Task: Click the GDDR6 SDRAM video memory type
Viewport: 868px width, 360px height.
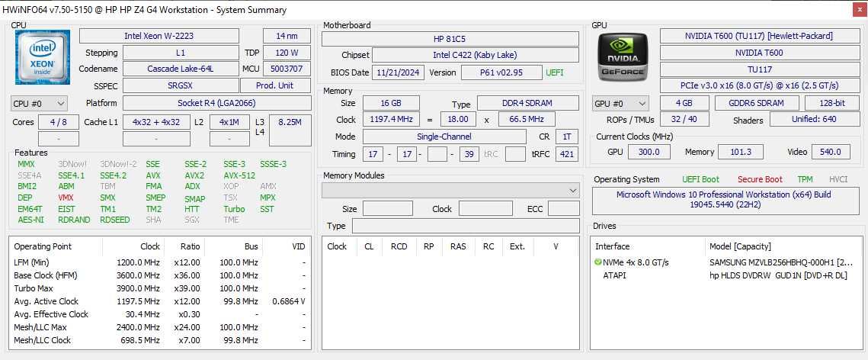Action: (x=757, y=103)
